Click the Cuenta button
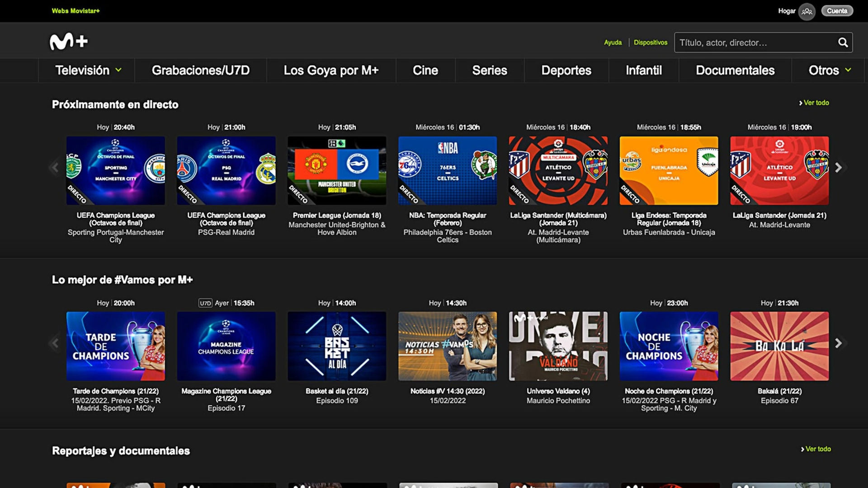The image size is (868, 488). [x=837, y=11]
